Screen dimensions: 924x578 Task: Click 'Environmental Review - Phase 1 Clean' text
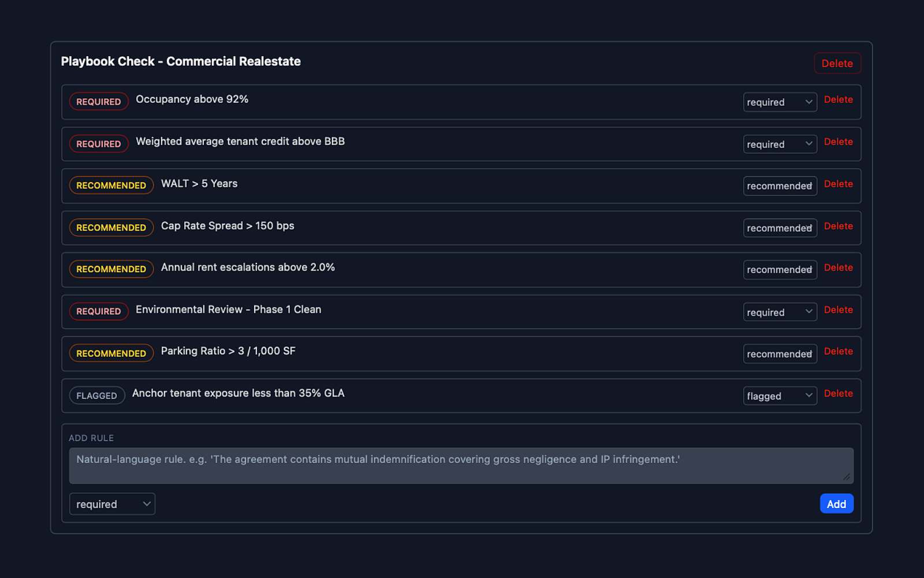tap(229, 310)
